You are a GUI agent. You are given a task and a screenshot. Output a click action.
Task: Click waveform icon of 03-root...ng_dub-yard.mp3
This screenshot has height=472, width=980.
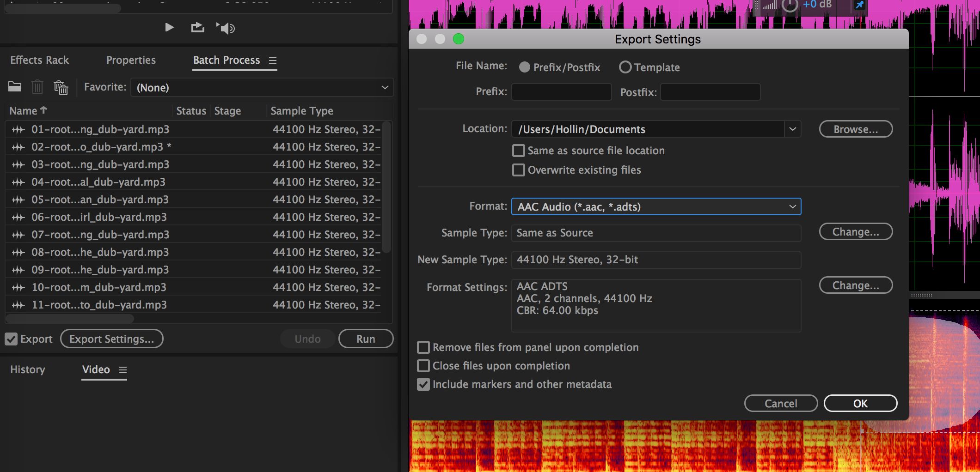18,165
